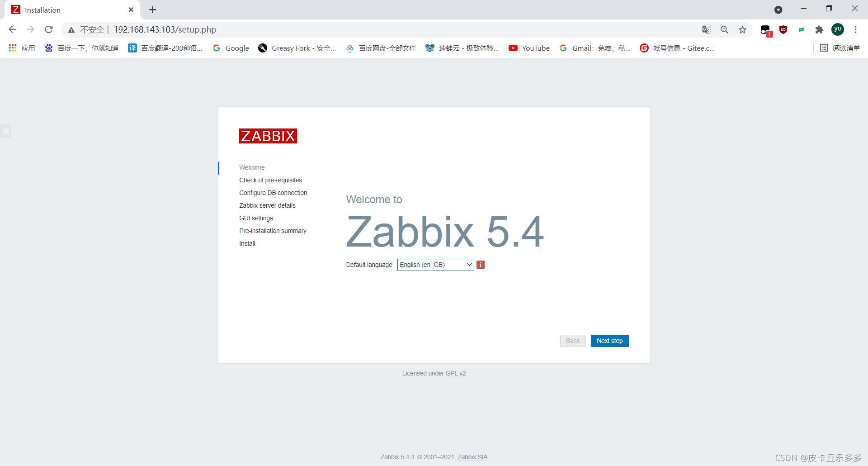Go back in browser history
Viewport: 868px width, 466px height.
click(x=12, y=29)
